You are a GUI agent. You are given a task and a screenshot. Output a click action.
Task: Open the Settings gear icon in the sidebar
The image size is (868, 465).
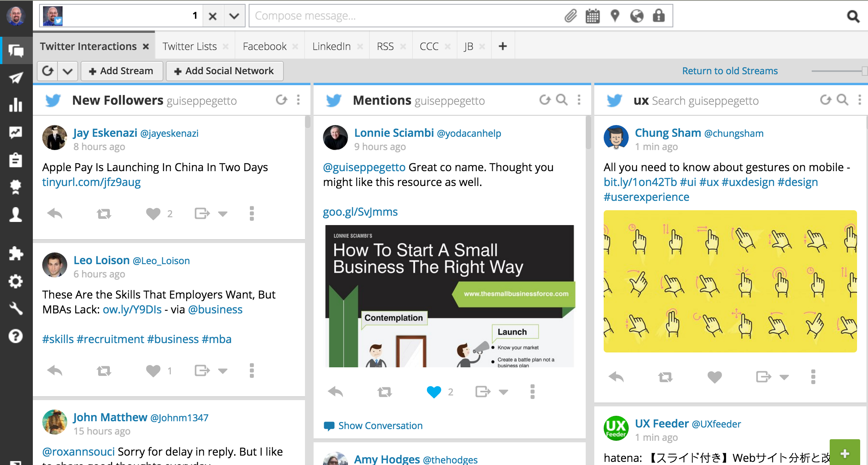(x=16, y=281)
